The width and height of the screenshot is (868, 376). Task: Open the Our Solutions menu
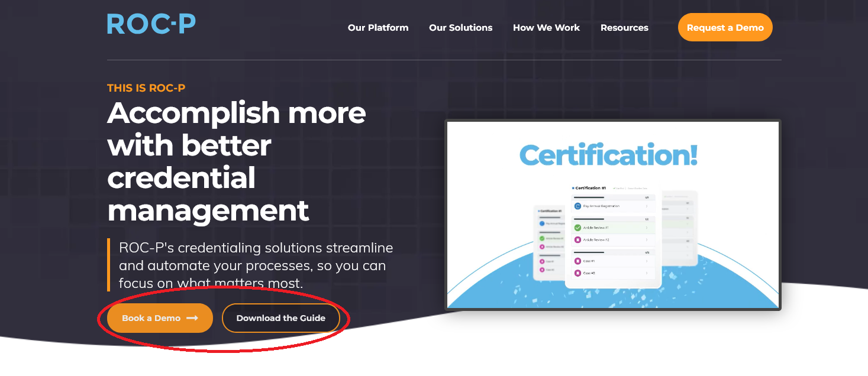pos(461,28)
